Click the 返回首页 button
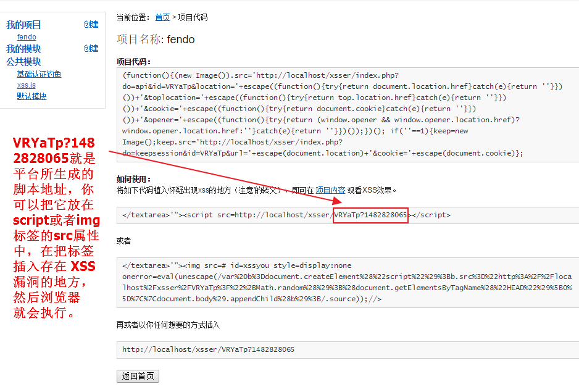This screenshot has height=392, width=579. pos(138,376)
